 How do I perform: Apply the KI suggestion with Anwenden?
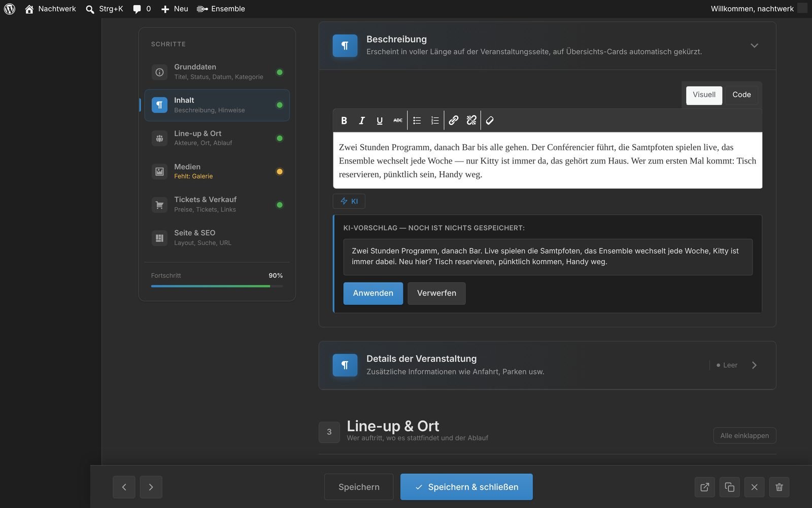click(373, 294)
